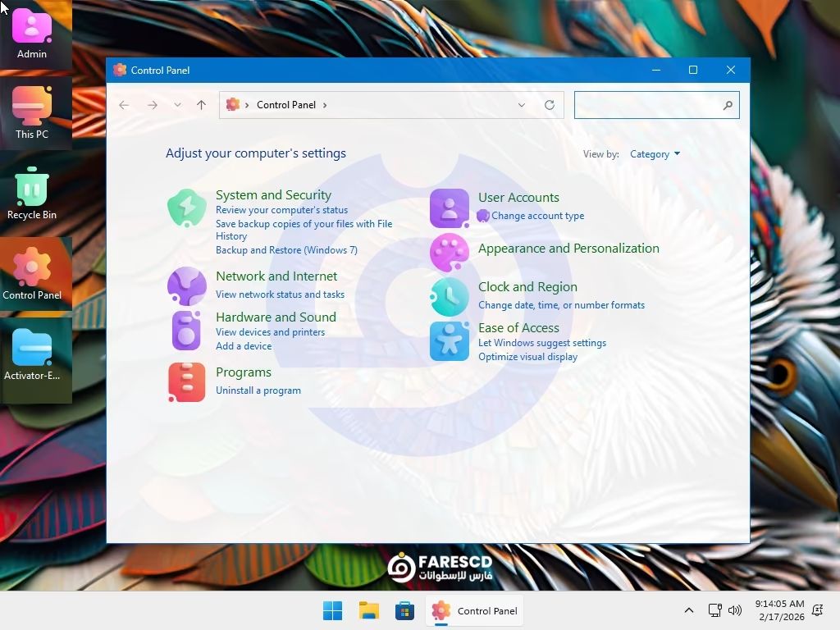Click Uninstall a program link
Viewport: 840px width, 630px height.
tap(258, 390)
